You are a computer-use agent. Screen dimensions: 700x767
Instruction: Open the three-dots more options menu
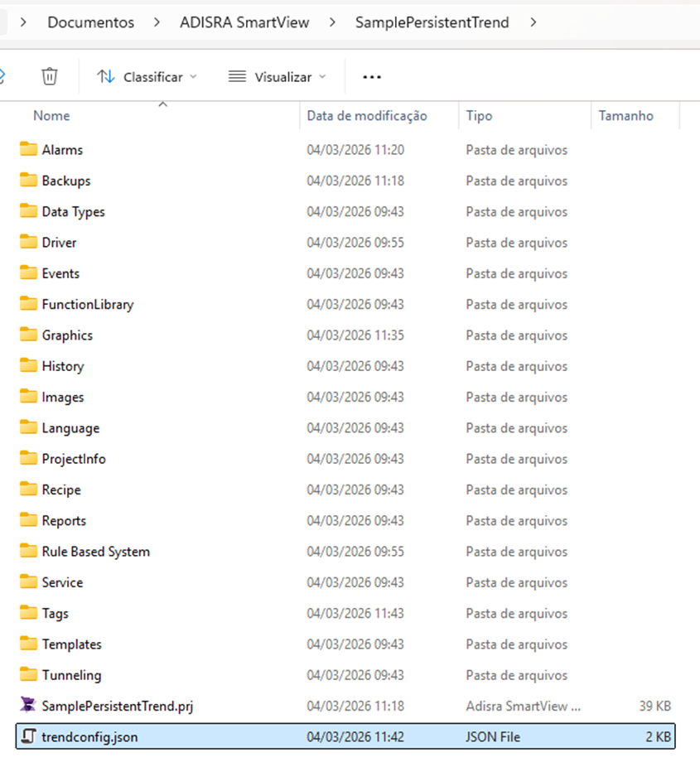tap(372, 77)
